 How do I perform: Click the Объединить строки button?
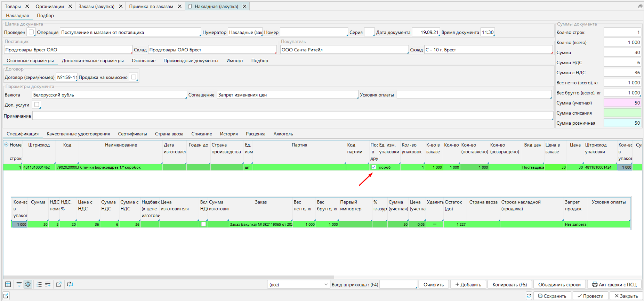(559, 285)
